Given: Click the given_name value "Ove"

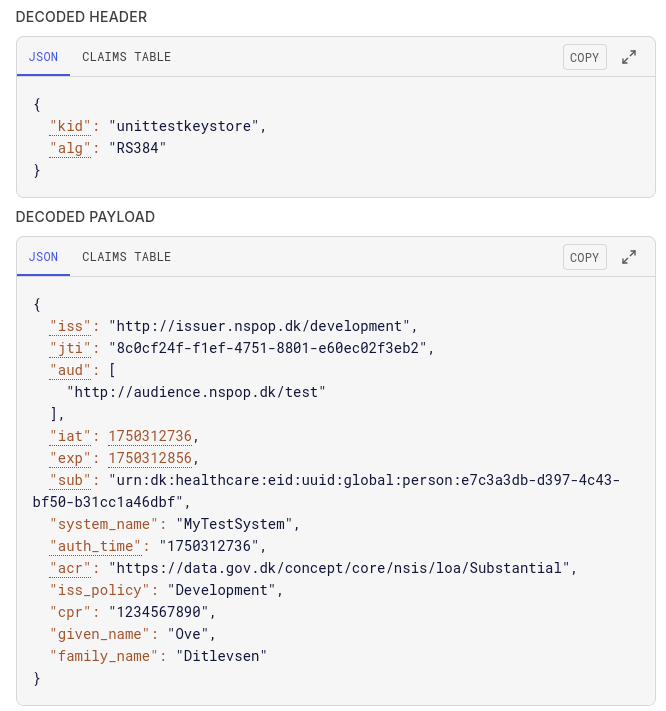Looking at the screenshot, I should point(196,634).
